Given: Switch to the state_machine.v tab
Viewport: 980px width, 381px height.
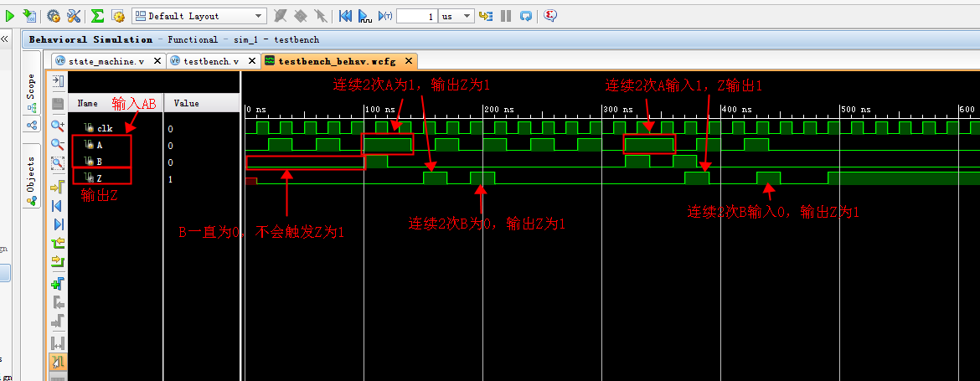Looking at the screenshot, I should click(x=106, y=61).
